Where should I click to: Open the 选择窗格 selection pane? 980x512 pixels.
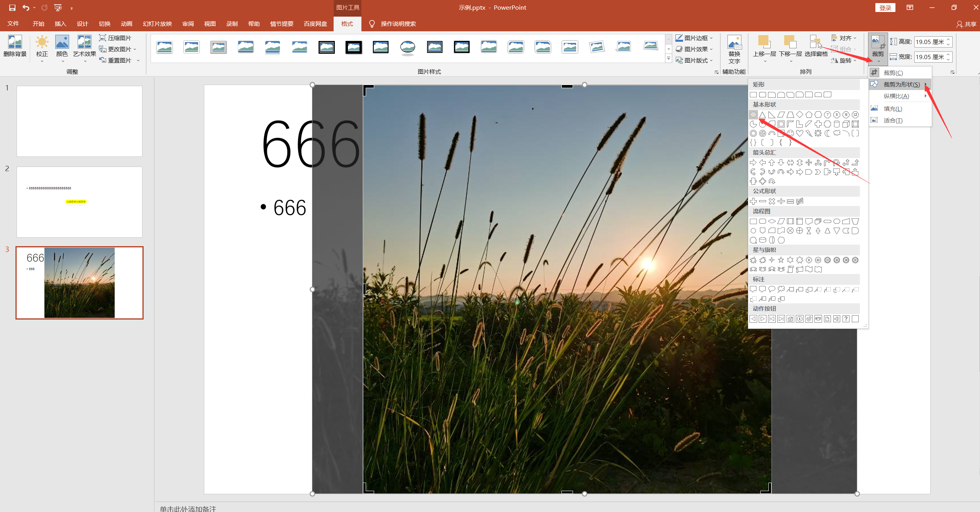click(816, 46)
